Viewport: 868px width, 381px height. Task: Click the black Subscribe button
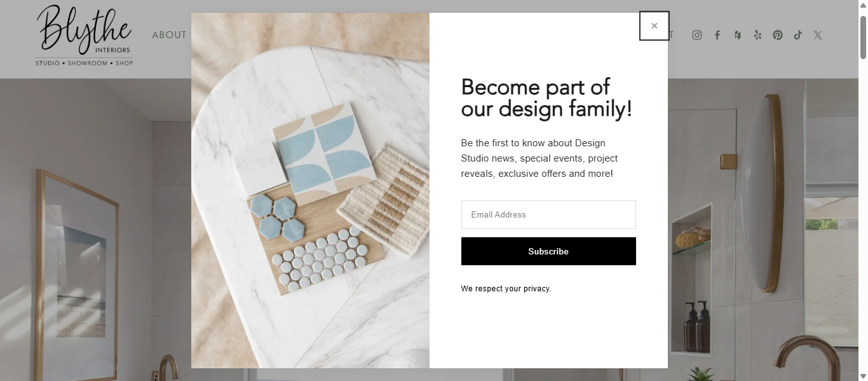pyautogui.click(x=548, y=251)
